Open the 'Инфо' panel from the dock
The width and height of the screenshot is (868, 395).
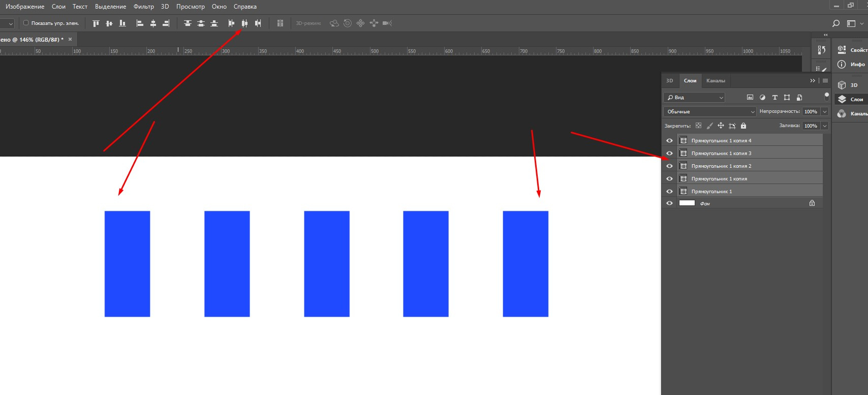852,64
